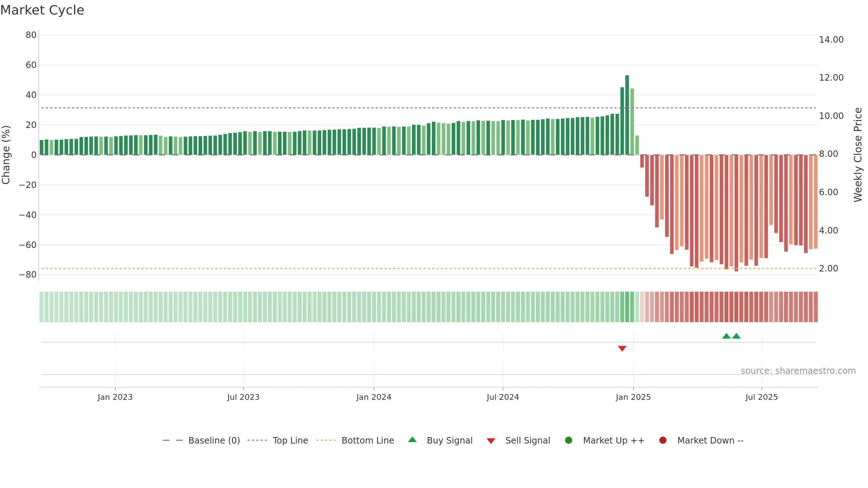Click the Jan 2025 axis label
868x488 pixels.
633,397
